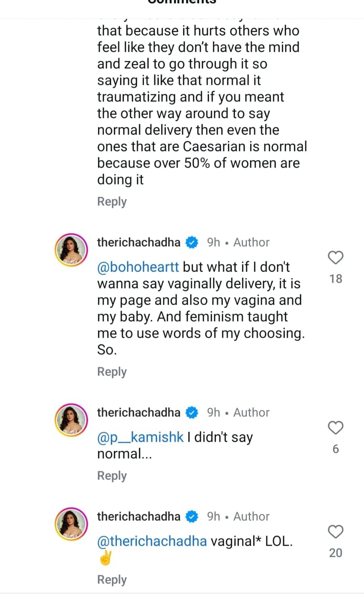Like the reply mentioning @bohoheartt
Screen dimensions: 364x604
click(335, 258)
